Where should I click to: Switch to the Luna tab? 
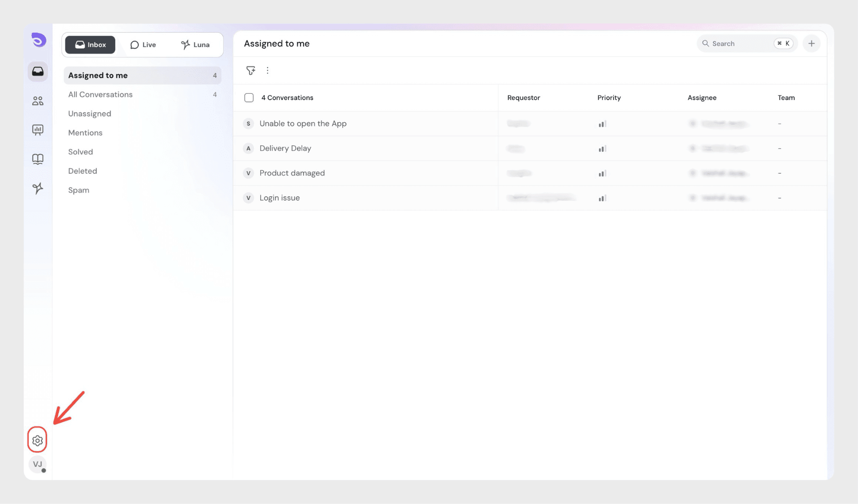[195, 45]
